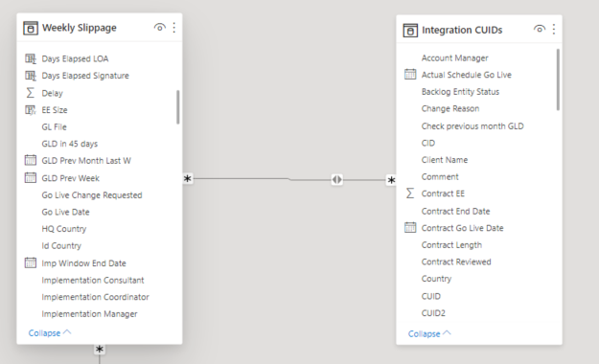Select the Weekly Slippage table title
This screenshot has width=599, height=364.
pyautogui.click(x=80, y=28)
